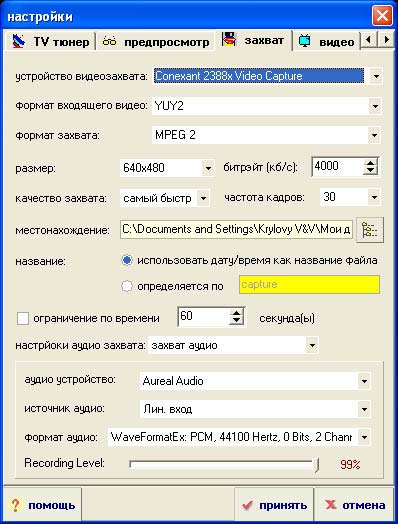Select the захват tab
This screenshot has width=398, height=524.
coord(253,40)
